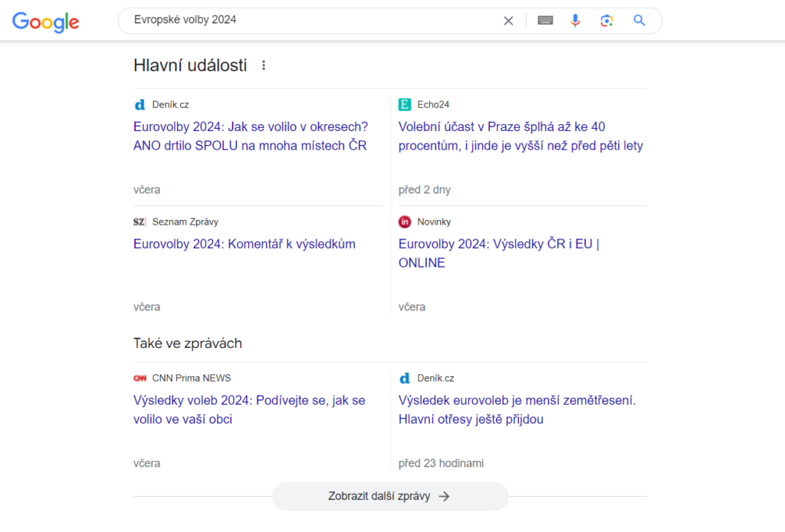Open article about ANO drtilo SPOLU
Viewport: 785px width, 532px height.
coord(251,136)
